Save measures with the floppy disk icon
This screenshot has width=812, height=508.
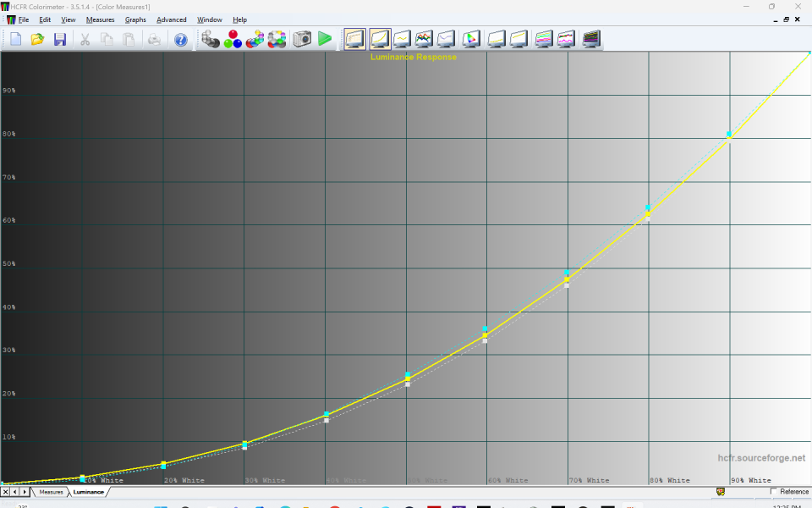(x=60, y=39)
